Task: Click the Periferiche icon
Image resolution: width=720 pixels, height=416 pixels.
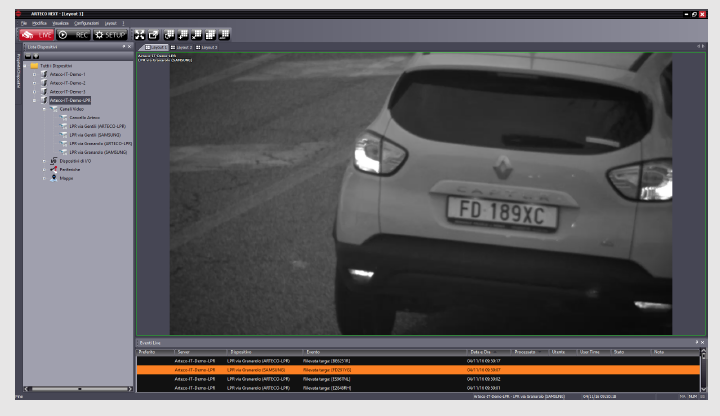Action: [54, 169]
